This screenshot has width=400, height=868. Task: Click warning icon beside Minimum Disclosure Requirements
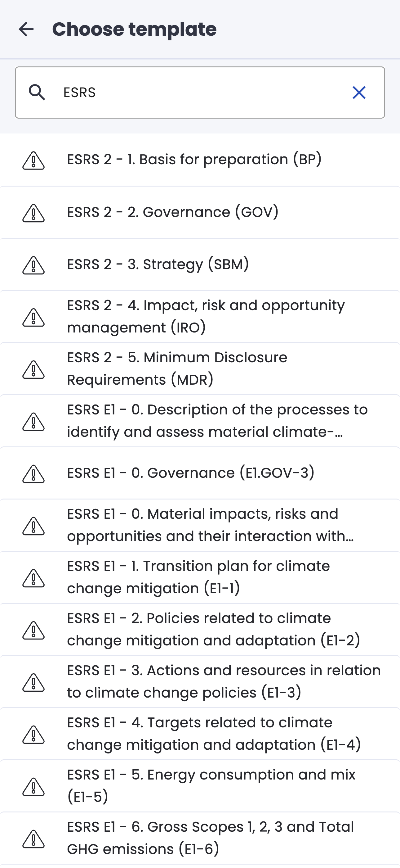pos(33,370)
